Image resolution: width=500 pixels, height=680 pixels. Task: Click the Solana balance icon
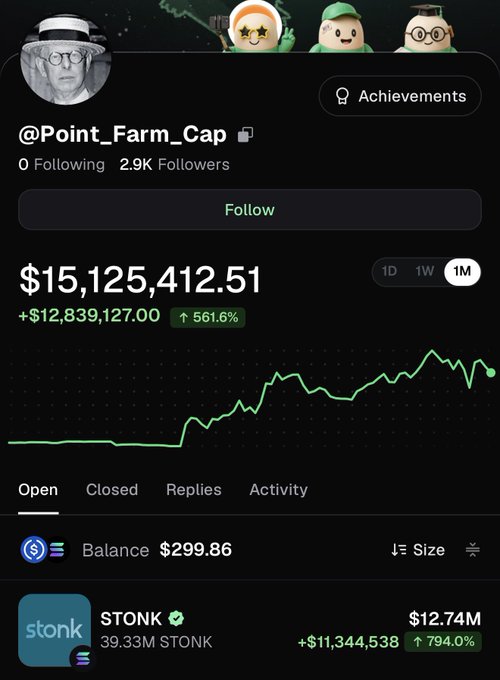coord(58,549)
